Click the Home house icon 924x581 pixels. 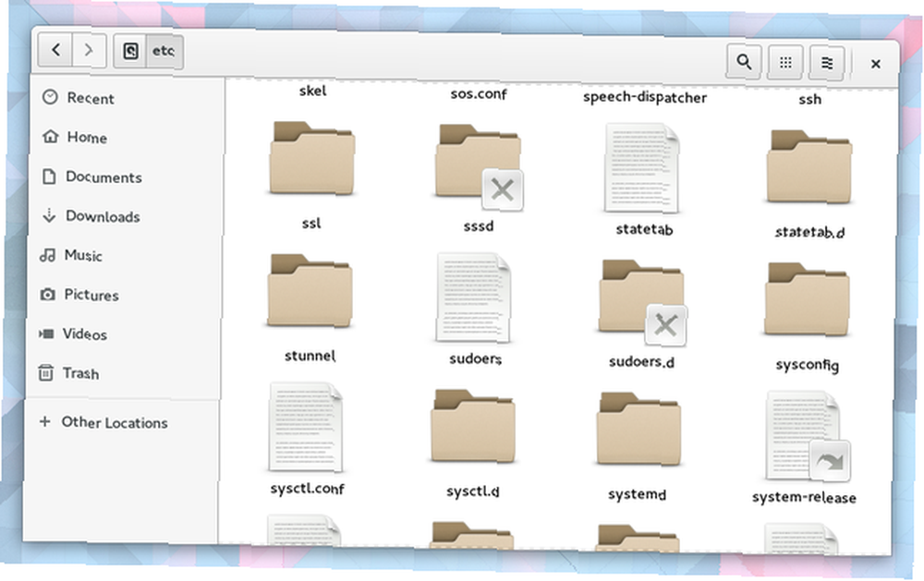pyautogui.click(x=51, y=136)
